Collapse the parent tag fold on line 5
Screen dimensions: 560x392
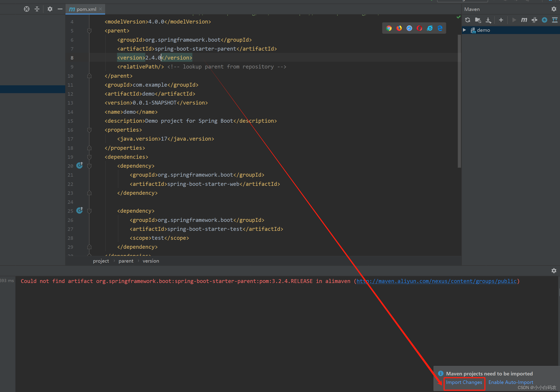click(x=89, y=31)
